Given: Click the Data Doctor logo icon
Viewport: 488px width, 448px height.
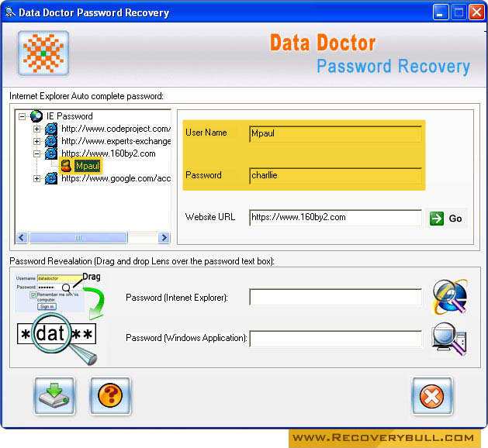Looking at the screenshot, I should 43,53.
